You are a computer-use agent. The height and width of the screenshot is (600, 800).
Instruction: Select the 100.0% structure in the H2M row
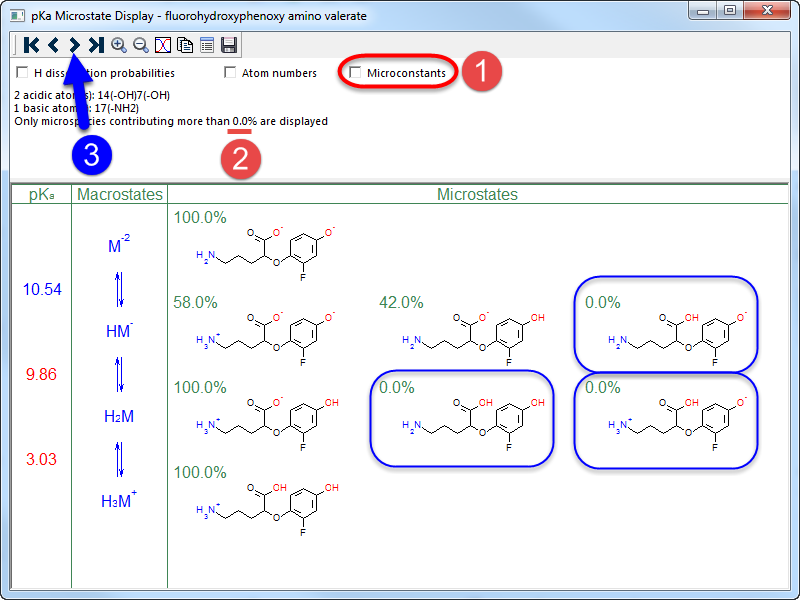(267, 424)
